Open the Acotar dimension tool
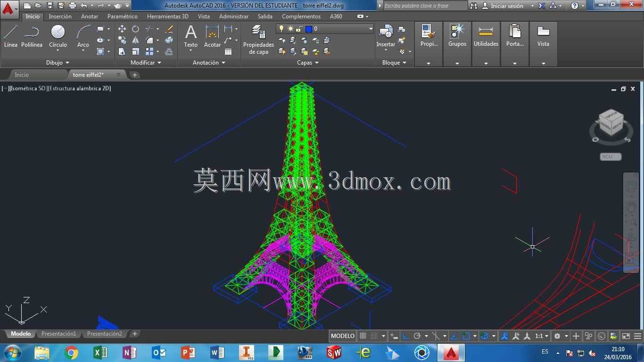This screenshot has height=362, width=644. (212, 36)
